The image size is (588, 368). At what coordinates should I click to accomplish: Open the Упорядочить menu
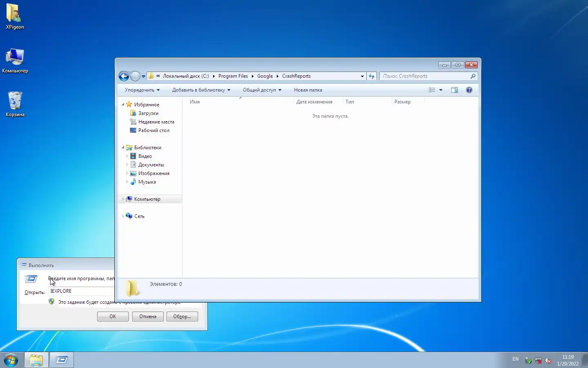click(x=142, y=90)
